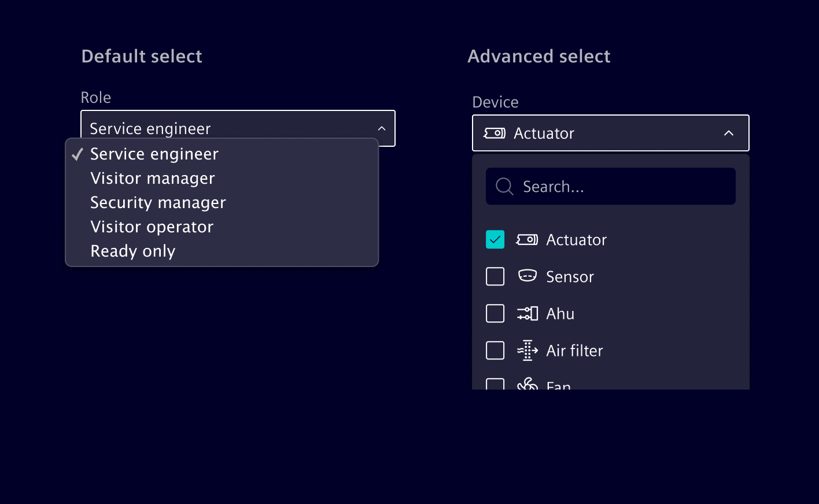
Task: Collapse the Device dropdown via its chevron
Action: [x=729, y=133]
